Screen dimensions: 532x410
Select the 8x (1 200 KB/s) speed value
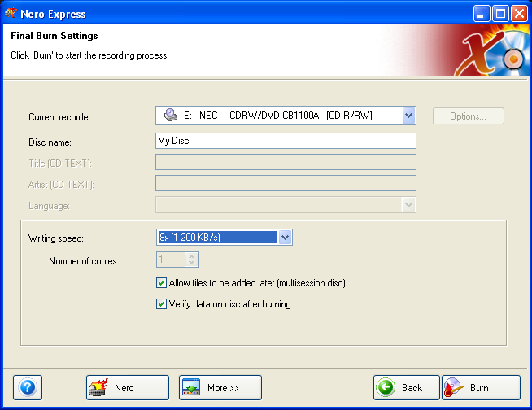tap(217, 238)
